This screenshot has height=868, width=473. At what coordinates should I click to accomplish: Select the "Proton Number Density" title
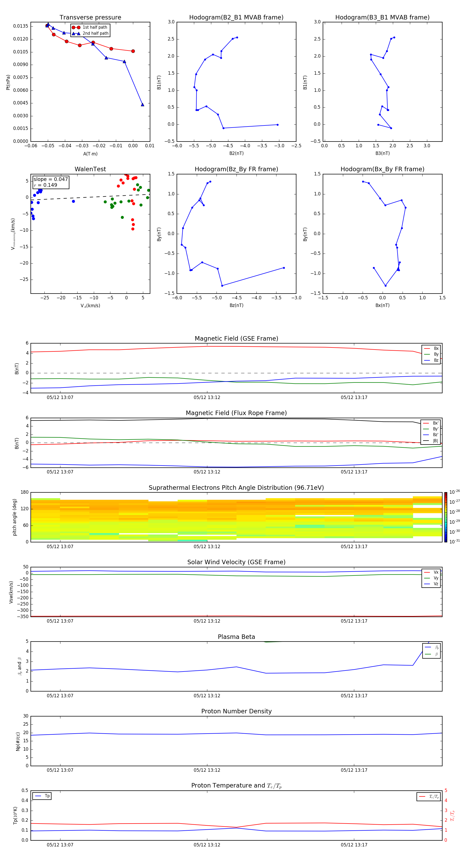click(x=236, y=711)
